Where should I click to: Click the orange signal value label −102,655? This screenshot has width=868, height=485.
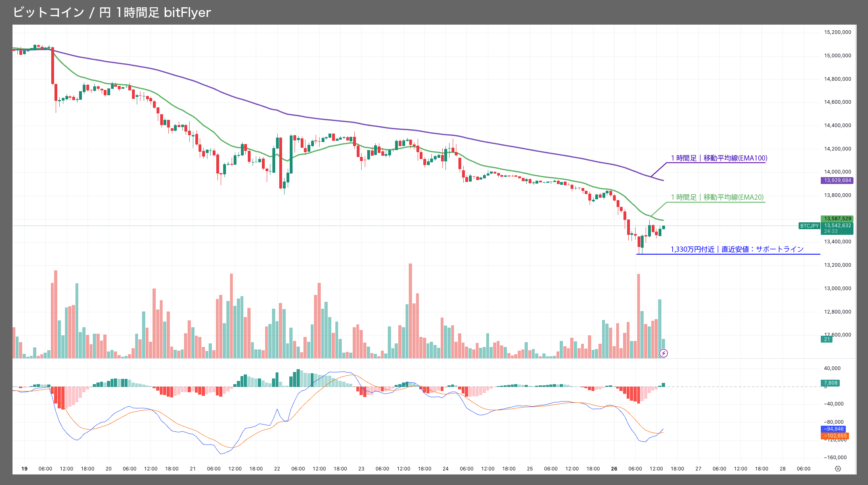[x=836, y=436]
